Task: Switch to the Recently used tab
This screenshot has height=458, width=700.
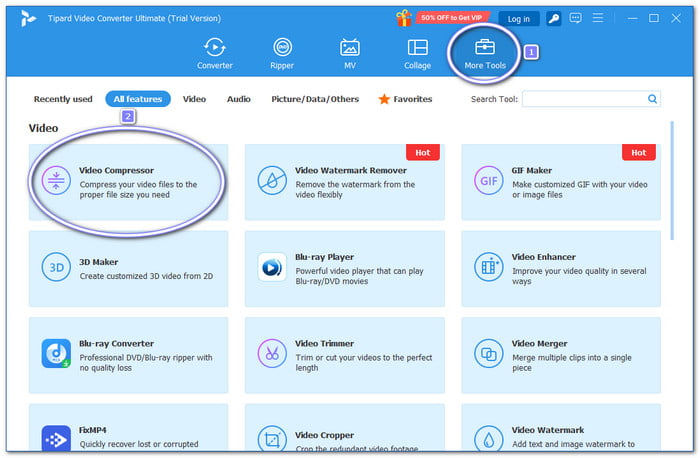Action: point(63,99)
